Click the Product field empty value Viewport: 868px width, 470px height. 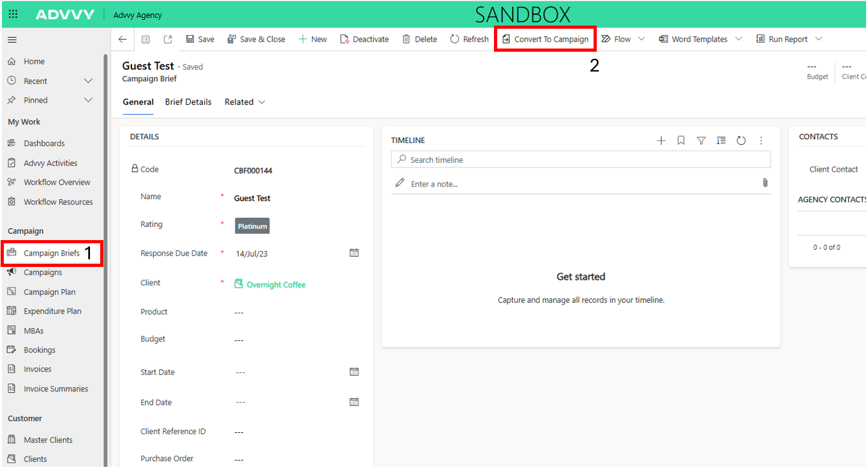(x=239, y=312)
